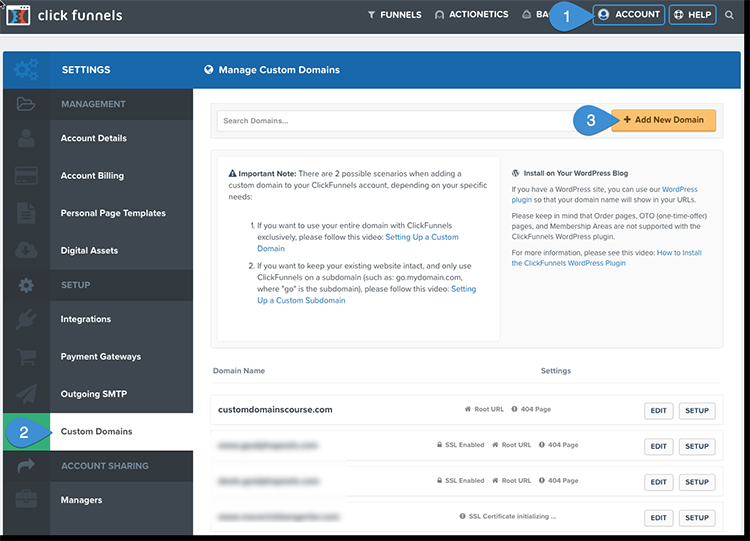
Task: Click the Add New Domain button
Action: tap(663, 120)
